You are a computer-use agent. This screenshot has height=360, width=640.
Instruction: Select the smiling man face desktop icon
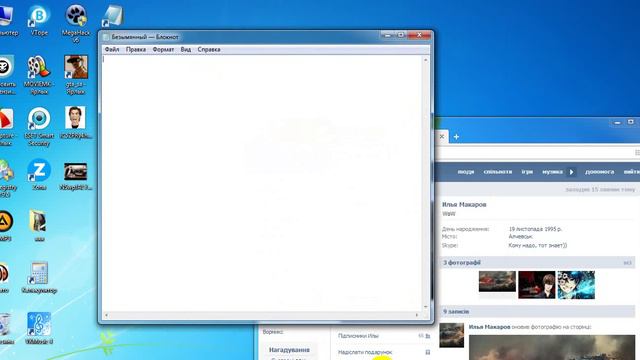[x=76, y=122]
